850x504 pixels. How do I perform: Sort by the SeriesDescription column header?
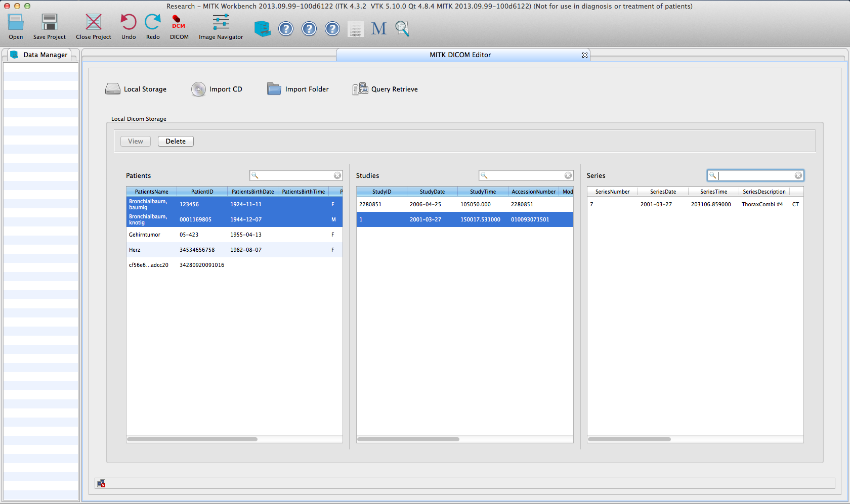click(x=764, y=192)
